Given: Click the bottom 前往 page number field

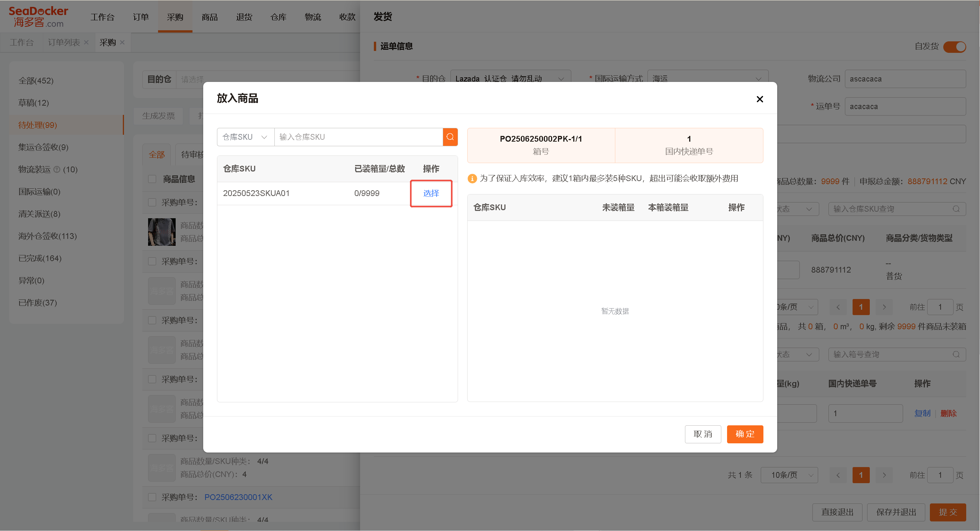Looking at the screenshot, I should click(x=940, y=475).
